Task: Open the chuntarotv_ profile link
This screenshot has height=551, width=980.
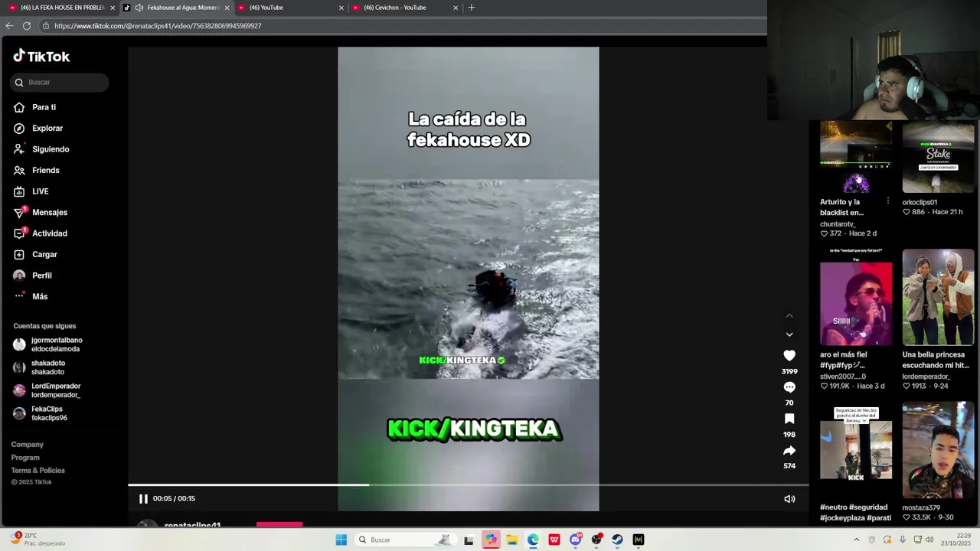Action: pyautogui.click(x=838, y=224)
